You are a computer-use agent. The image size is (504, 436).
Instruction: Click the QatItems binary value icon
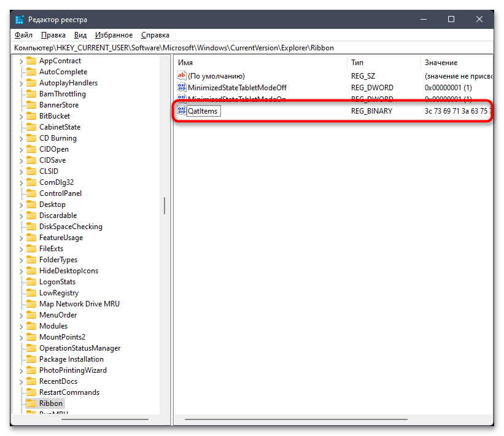click(182, 111)
